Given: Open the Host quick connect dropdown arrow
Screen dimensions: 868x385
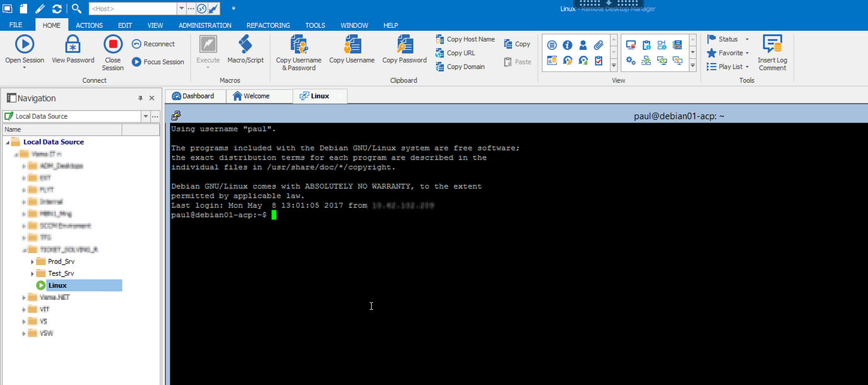Looking at the screenshot, I should [182, 8].
